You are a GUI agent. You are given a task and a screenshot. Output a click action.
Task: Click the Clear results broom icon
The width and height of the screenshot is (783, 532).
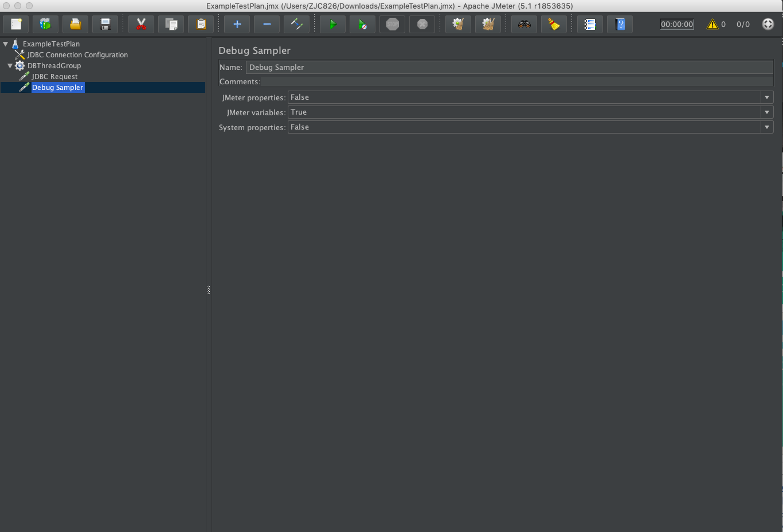pyautogui.click(x=458, y=24)
